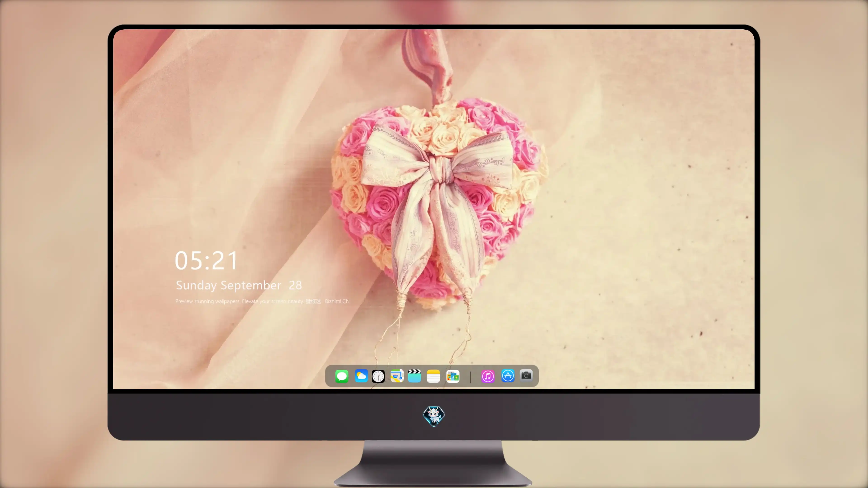Open the blue App Store icon
Image resolution: width=868 pixels, height=488 pixels.
[x=508, y=375]
